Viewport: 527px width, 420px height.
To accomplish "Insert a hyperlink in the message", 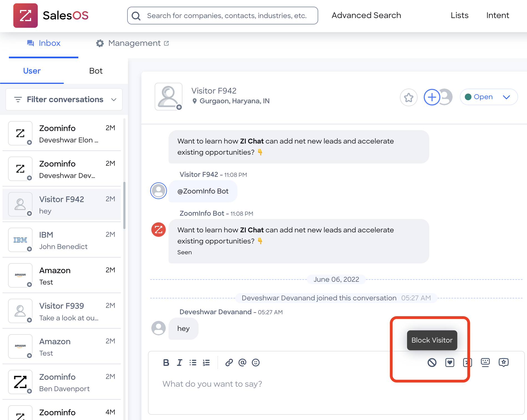I will [229, 363].
